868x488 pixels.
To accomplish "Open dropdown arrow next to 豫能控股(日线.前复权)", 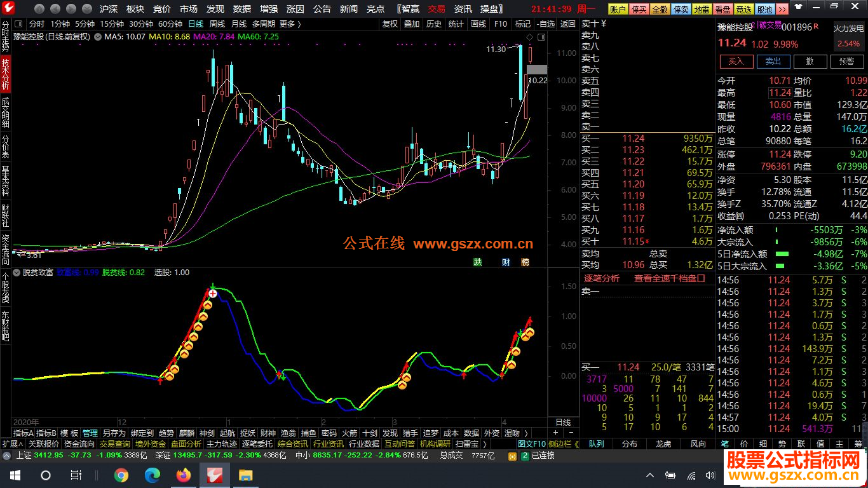I will [98, 37].
